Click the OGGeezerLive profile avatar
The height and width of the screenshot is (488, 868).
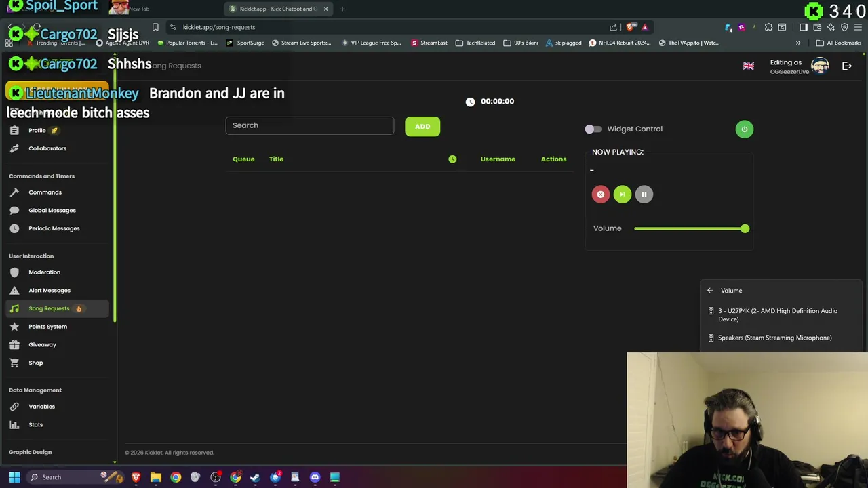[820, 66]
